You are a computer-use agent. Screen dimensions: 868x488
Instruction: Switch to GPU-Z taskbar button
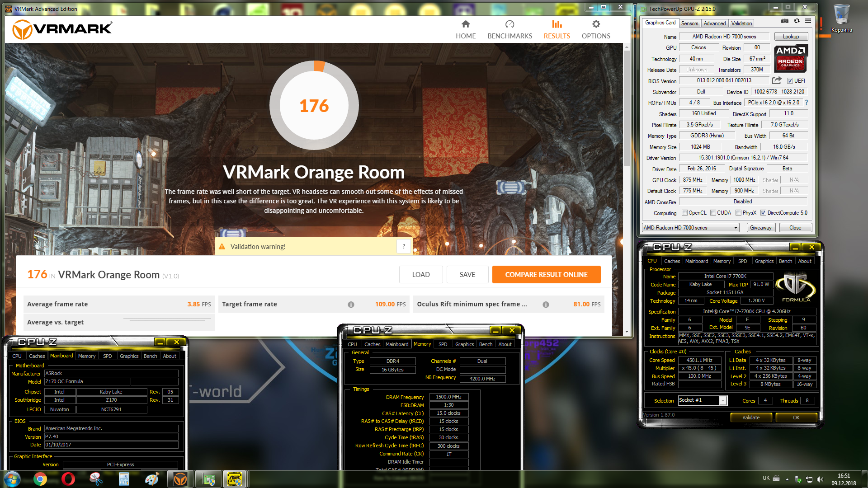[x=208, y=479]
